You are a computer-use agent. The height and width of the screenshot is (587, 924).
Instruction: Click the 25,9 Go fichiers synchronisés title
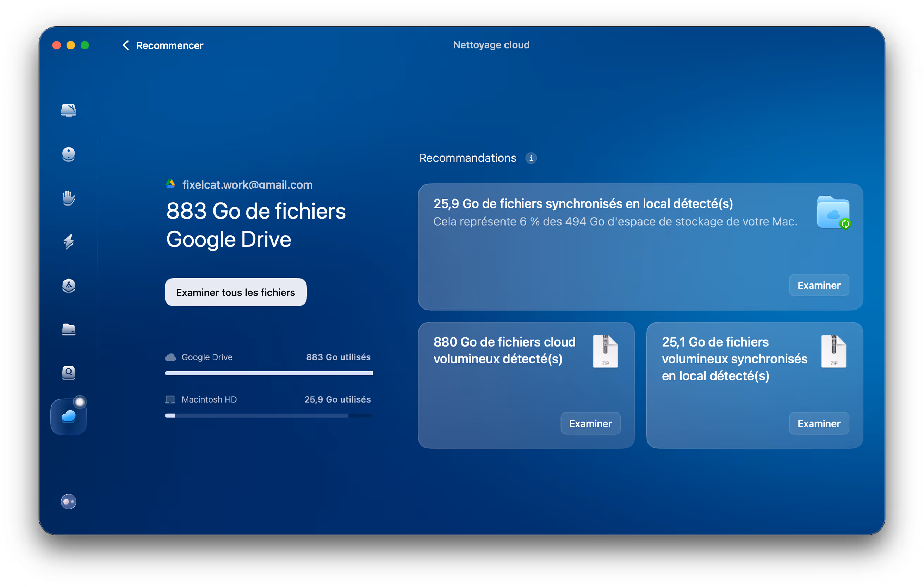click(583, 204)
